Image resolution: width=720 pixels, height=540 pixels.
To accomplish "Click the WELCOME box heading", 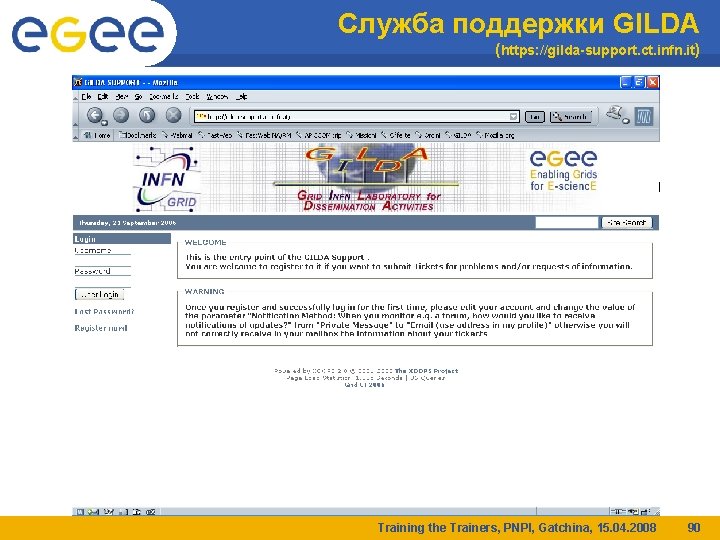I will pyautogui.click(x=205, y=242).
